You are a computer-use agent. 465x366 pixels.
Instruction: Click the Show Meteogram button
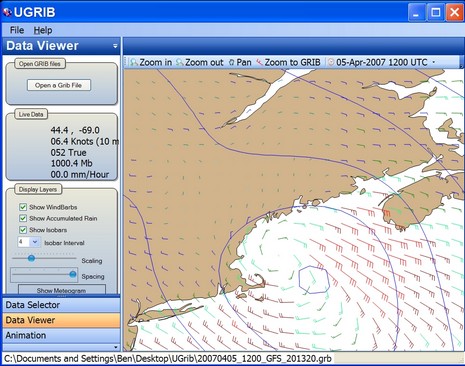[62, 289]
